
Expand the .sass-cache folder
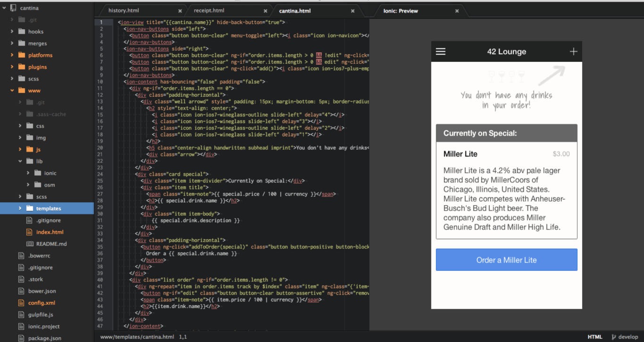point(20,114)
